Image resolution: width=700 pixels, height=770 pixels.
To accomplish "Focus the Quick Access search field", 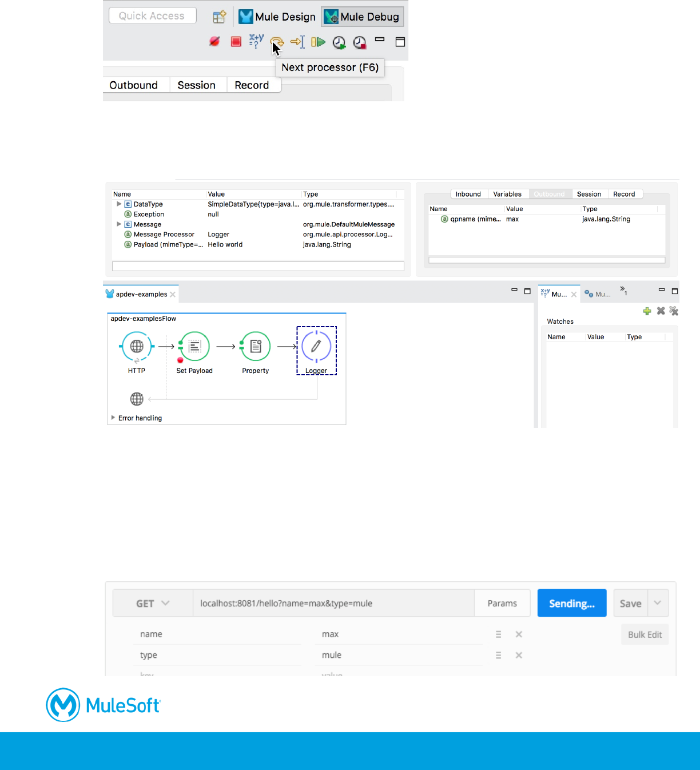I will pyautogui.click(x=152, y=15).
